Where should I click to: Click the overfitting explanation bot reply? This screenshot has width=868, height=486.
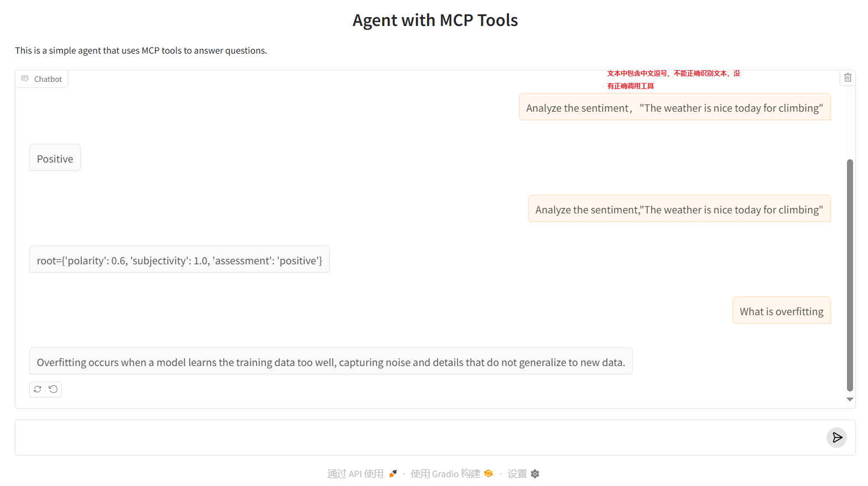click(x=331, y=361)
